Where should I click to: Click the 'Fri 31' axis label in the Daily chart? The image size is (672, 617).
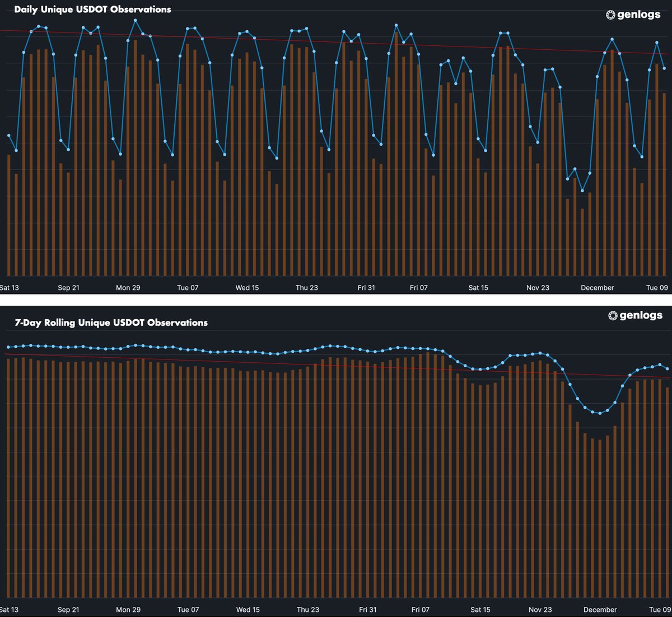click(x=366, y=288)
